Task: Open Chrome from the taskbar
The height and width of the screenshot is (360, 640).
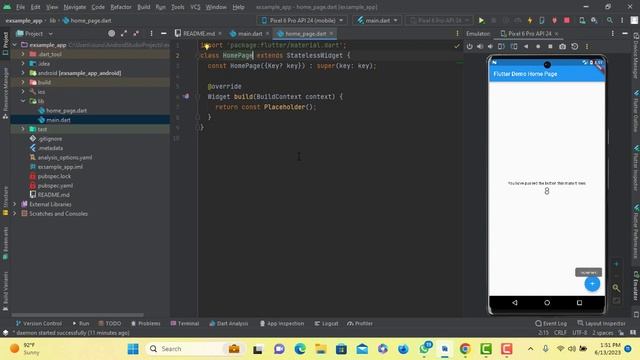Action: [x=465, y=349]
